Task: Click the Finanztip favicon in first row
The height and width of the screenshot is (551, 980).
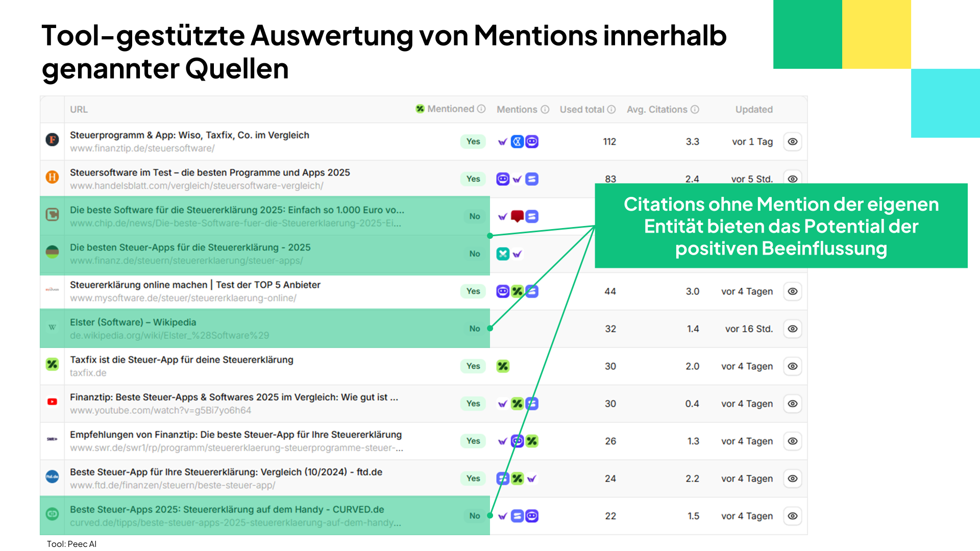Action: (x=52, y=140)
